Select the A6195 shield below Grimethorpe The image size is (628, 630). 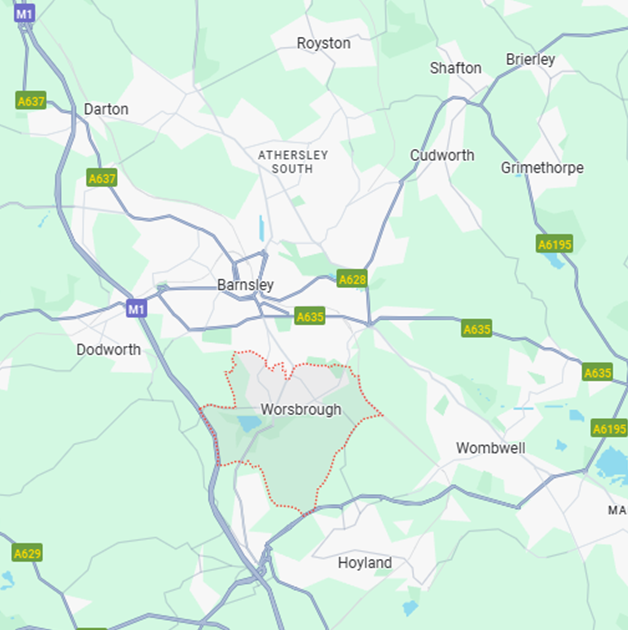(x=554, y=244)
